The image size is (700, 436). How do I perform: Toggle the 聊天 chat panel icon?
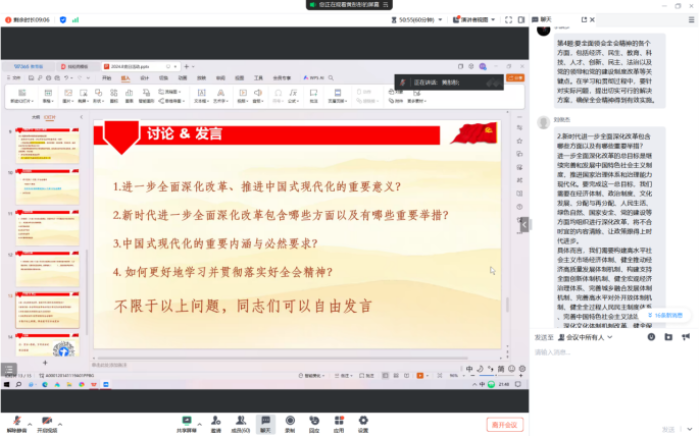[265, 421]
